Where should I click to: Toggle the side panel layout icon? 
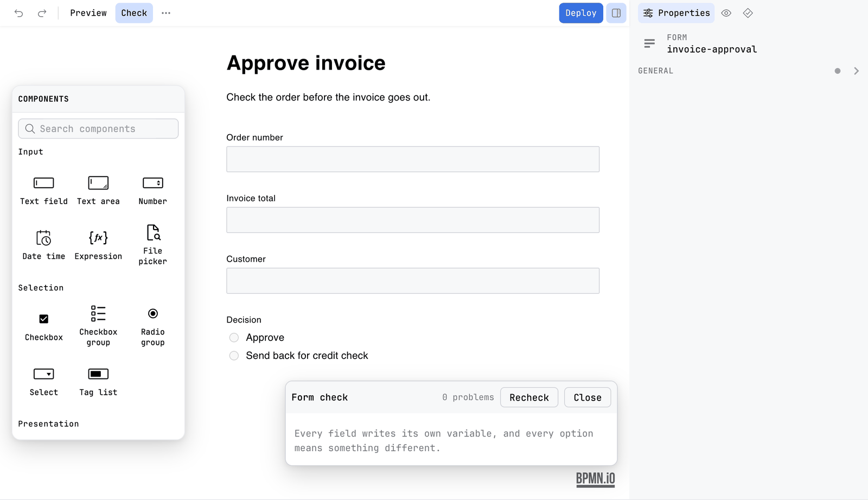tap(616, 13)
